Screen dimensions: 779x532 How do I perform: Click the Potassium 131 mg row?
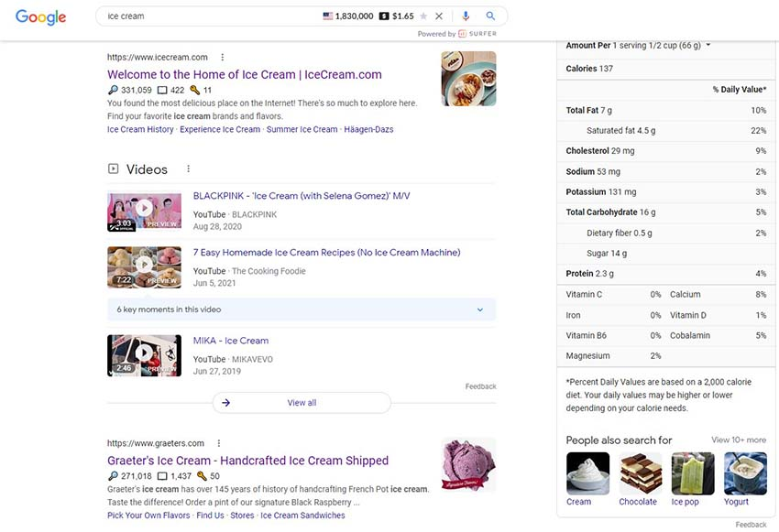(x=665, y=191)
